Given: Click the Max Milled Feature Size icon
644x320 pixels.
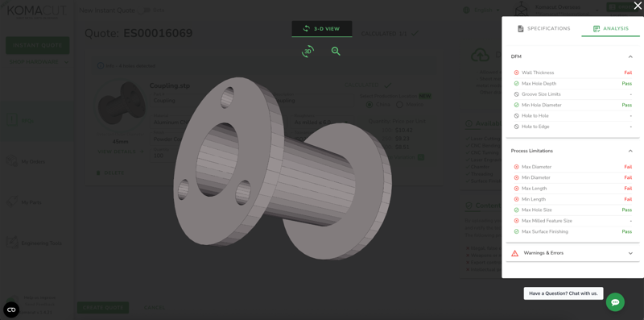Looking at the screenshot, I should coord(516,221).
